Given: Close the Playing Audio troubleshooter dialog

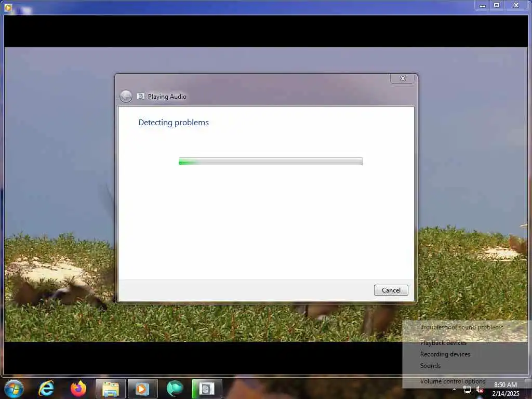Looking at the screenshot, I should coord(403,78).
